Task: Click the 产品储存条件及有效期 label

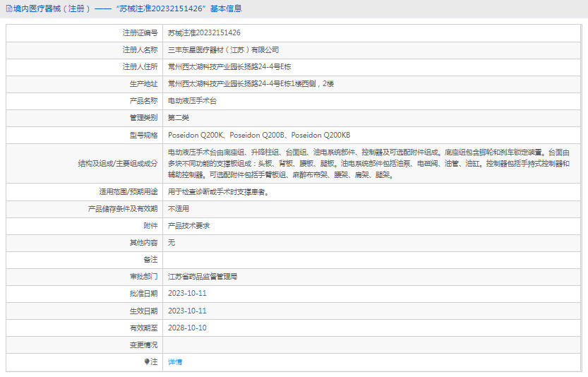Action: [123, 209]
